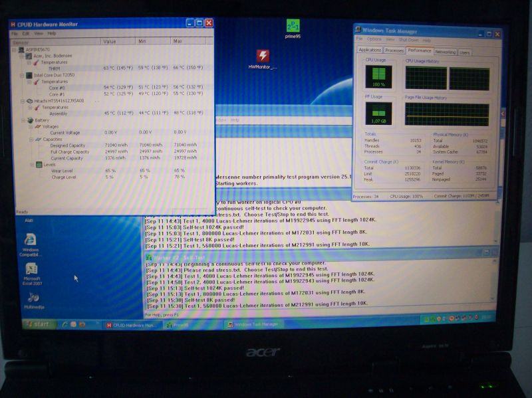
Task: Click the CPUID Hardware Monitor title bar icon
Action: 13,25
